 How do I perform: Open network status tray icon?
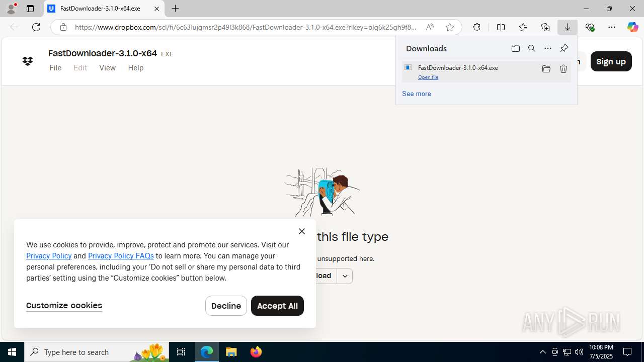[567, 352]
